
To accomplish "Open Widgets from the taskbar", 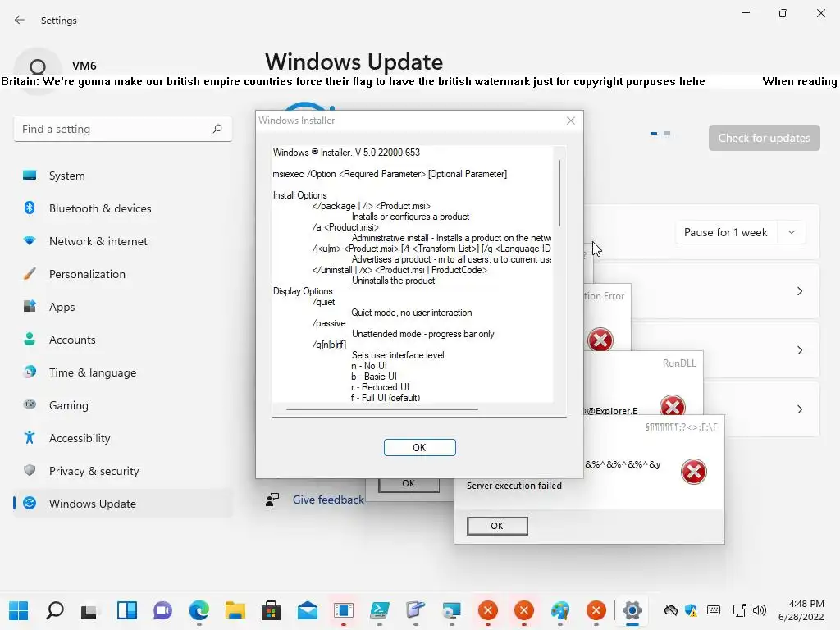I will 127,610.
